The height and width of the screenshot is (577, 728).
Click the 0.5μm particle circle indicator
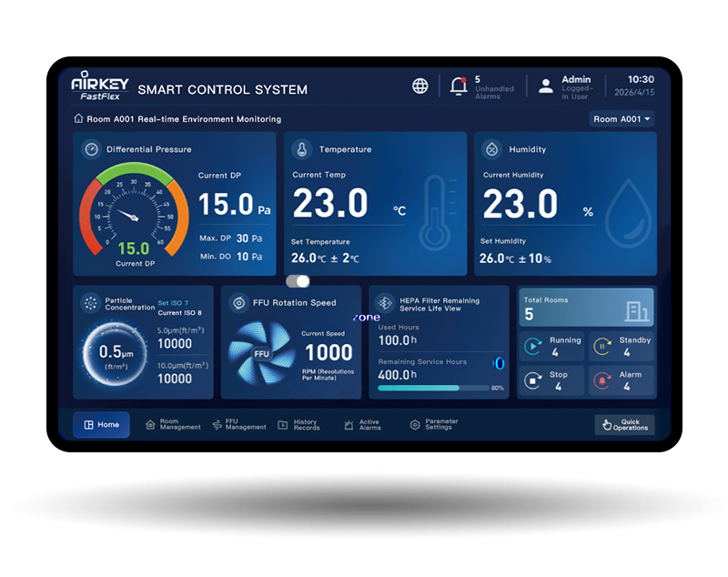pos(116,354)
